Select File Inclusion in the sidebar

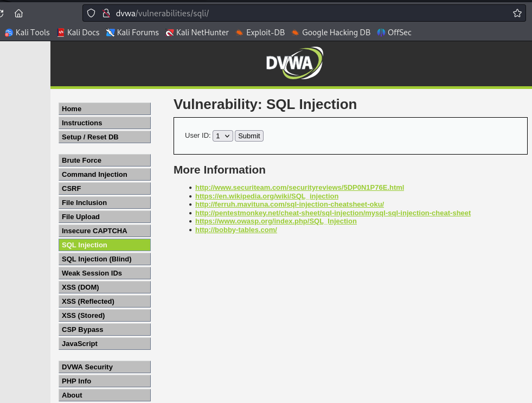[x=105, y=202]
